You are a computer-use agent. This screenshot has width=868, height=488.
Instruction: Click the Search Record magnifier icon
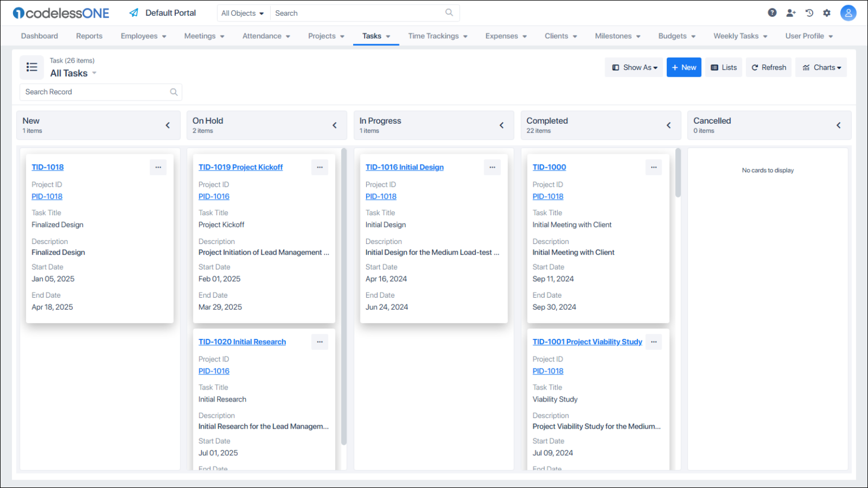click(x=174, y=92)
